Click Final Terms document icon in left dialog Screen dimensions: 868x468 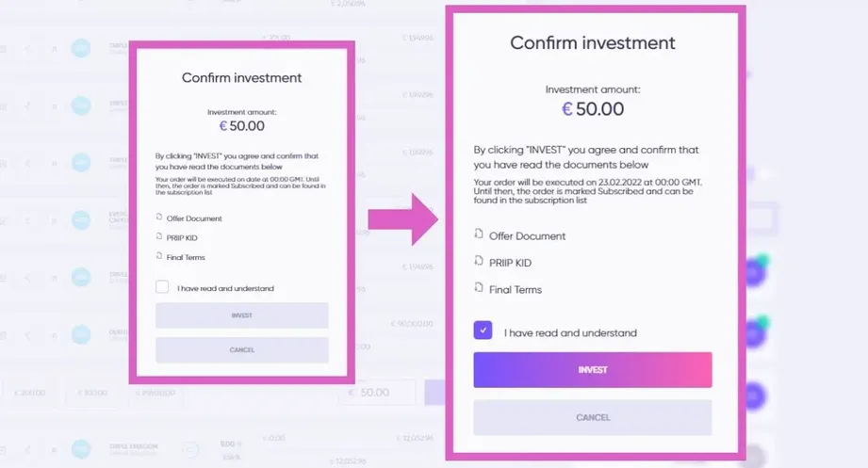click(x=159, y=255)
